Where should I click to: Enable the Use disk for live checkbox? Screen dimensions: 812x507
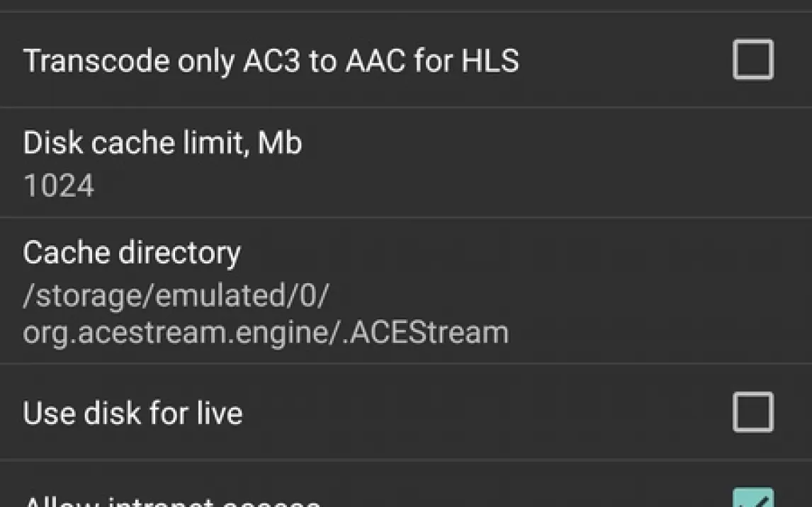(x=752, y=412)
